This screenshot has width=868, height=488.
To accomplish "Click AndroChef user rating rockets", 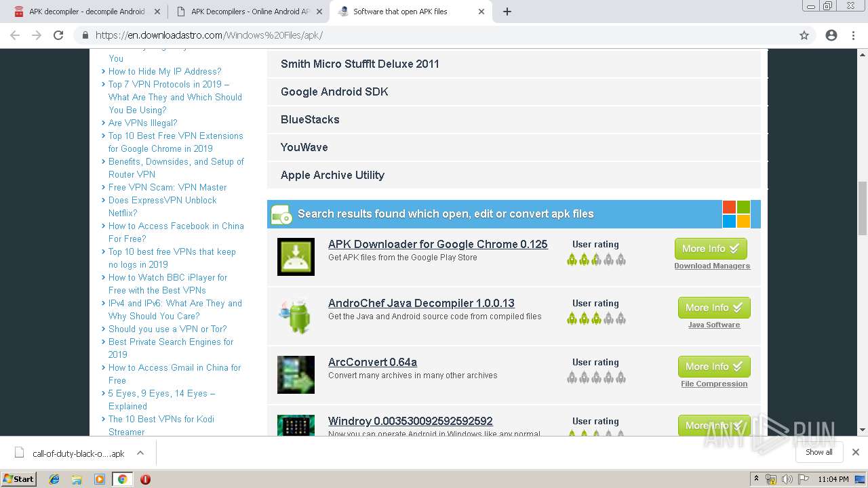I will pyautogui.click(x=596, y=319).
